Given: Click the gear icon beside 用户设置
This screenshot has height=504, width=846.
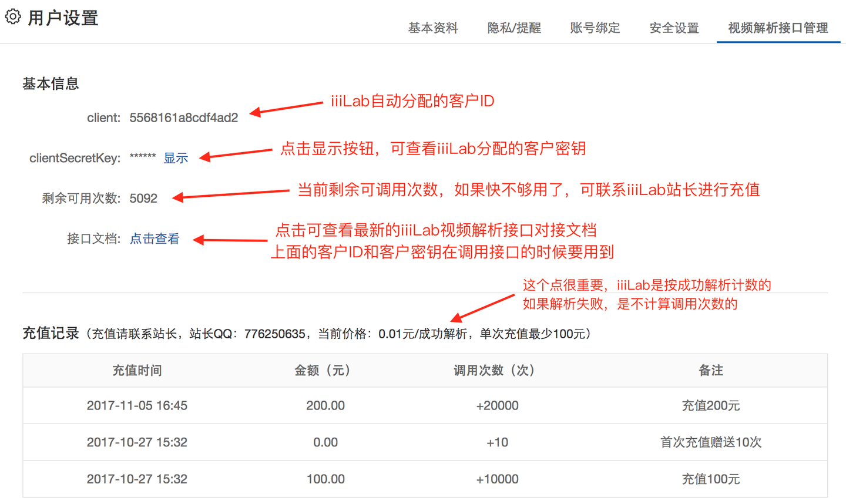Looking at the screenshot, I should pos(12,16).
